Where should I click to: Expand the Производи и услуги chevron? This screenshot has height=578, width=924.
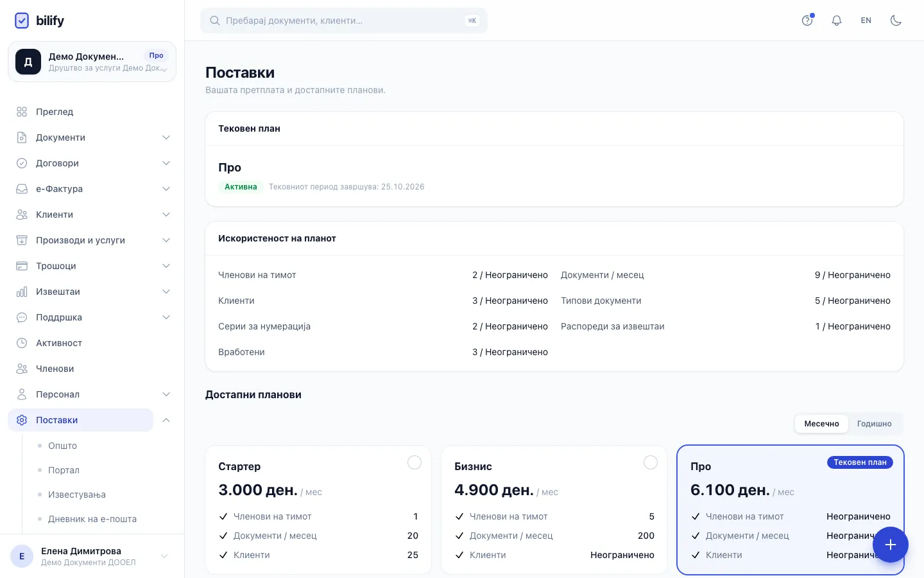pyautogui.click(x=166, y=240)
